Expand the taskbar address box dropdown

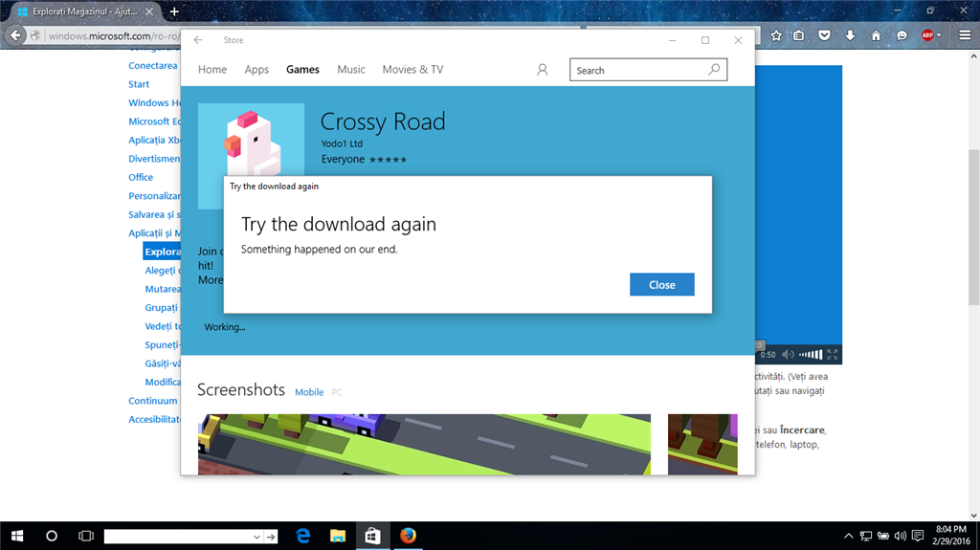pyautogui.click(x=256, y=537)
